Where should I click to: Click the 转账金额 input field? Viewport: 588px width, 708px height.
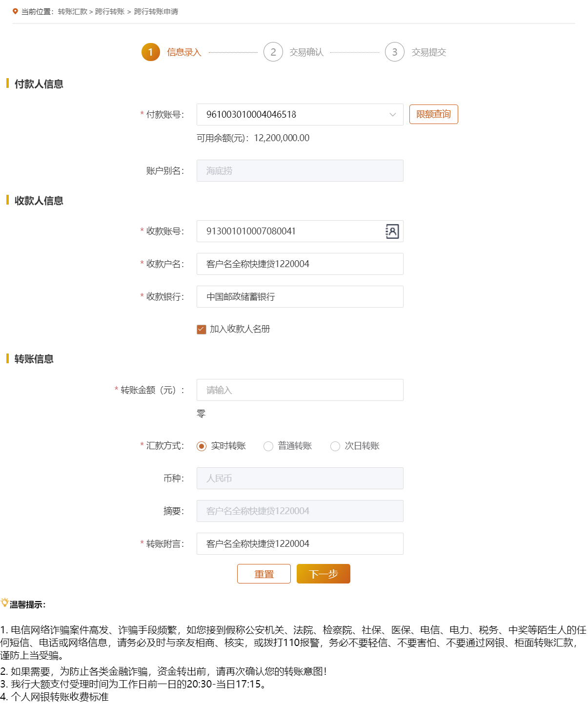click(299, 390)
